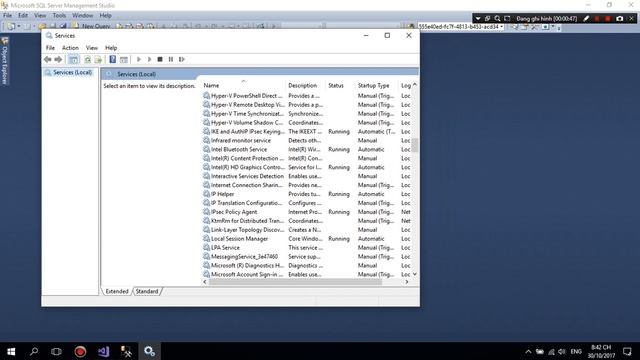Open the Help menu in Services window
640x360 pixels.
(x=111, y=48)
